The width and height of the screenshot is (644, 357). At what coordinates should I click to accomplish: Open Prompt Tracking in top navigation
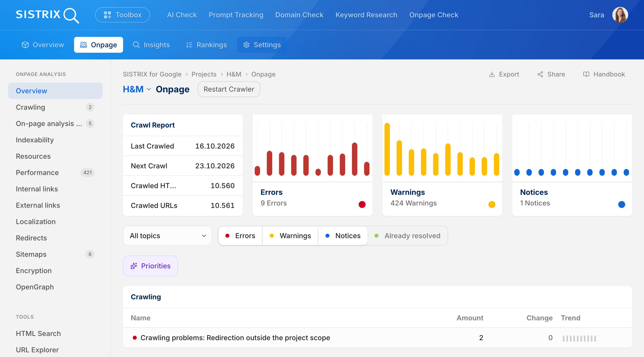236,15
